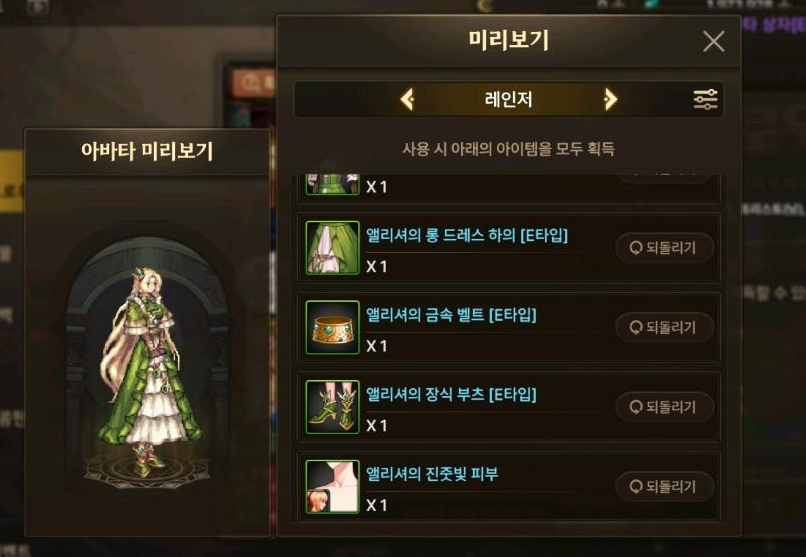
Task: Click the 앨리셔의 진줏빛 피부 item name
Action: point(432,474)
